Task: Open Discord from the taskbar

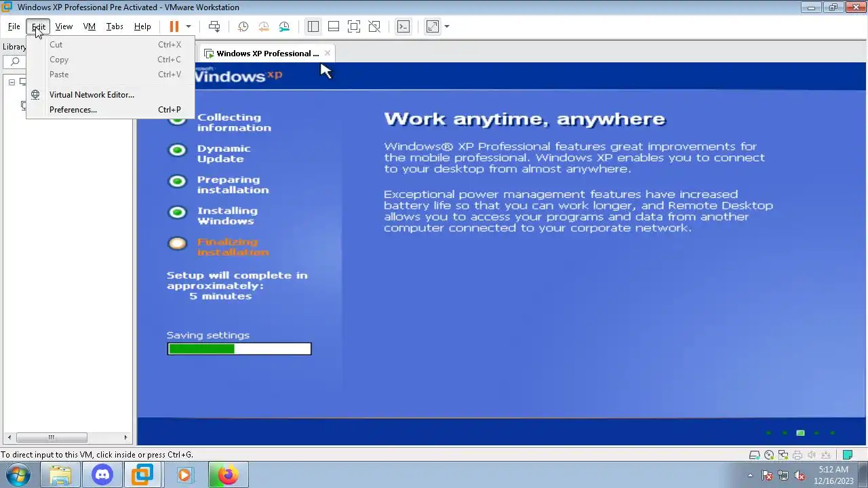Action: (x=102, y=475)
